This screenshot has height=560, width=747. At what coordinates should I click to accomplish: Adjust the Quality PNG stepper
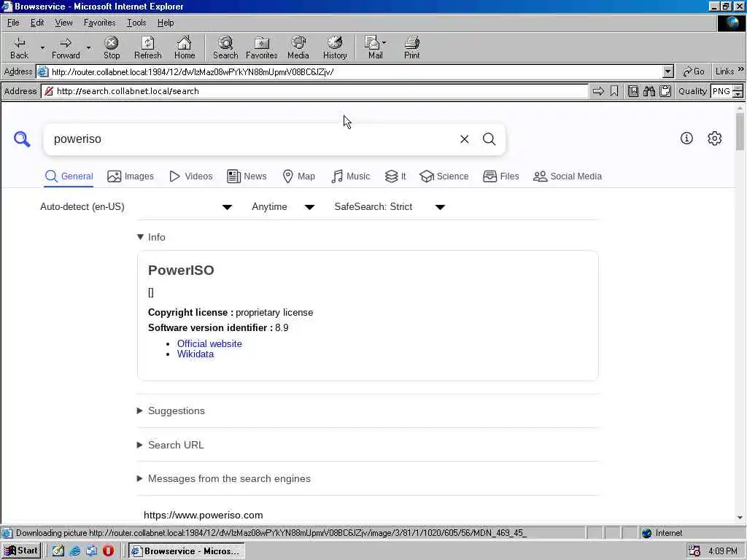coord(738,91)
